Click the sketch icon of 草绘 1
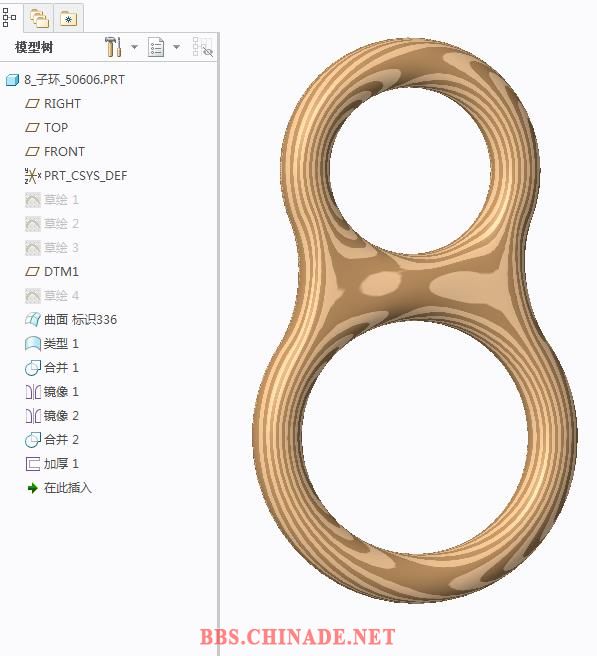Viewport: 597px width, 656px height. tap(33, 200)
